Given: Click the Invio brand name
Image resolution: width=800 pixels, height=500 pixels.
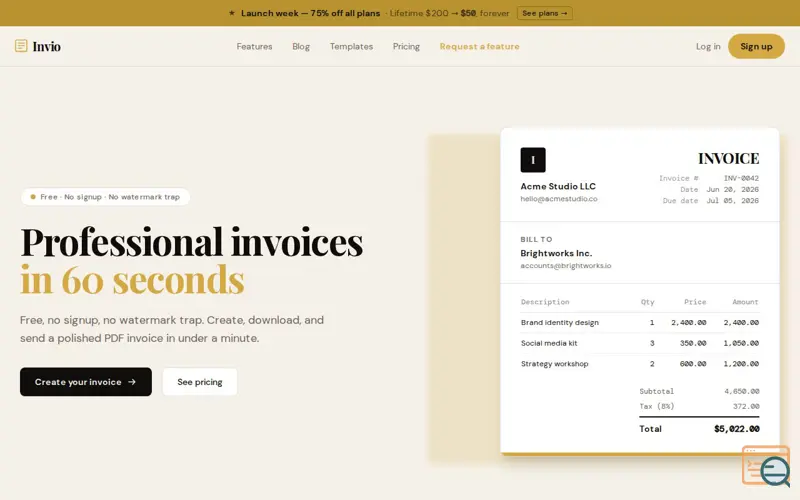Looking at the screenshot, I should tap(46, 46).
